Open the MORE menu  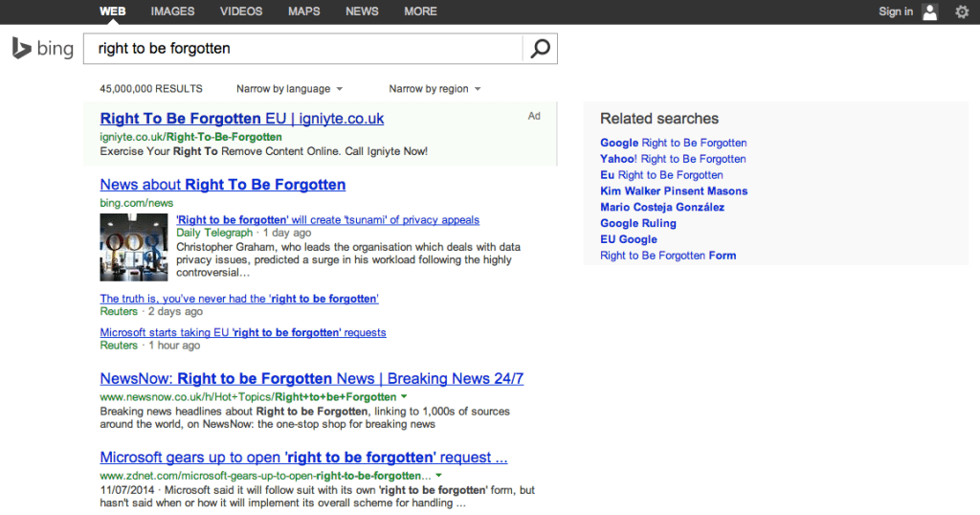tap(421, 11)
